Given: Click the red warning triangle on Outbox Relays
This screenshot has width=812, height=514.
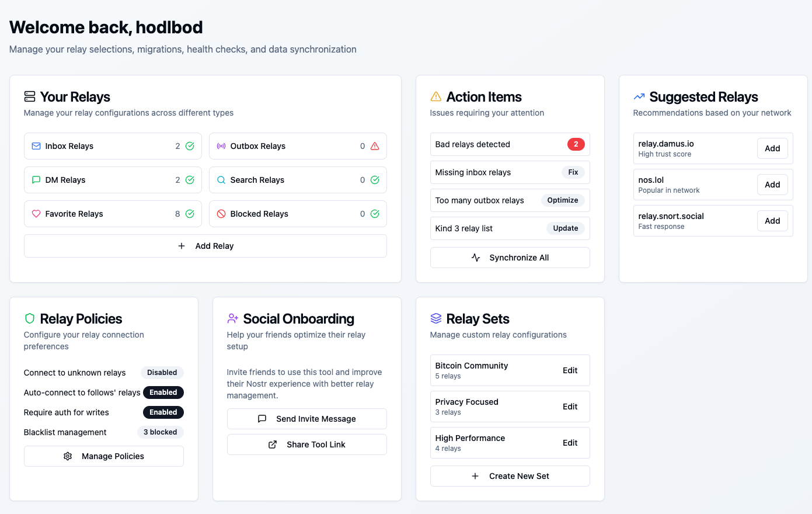Looking at the screenshot, I should pyautogui.click(x=375, y=146).
